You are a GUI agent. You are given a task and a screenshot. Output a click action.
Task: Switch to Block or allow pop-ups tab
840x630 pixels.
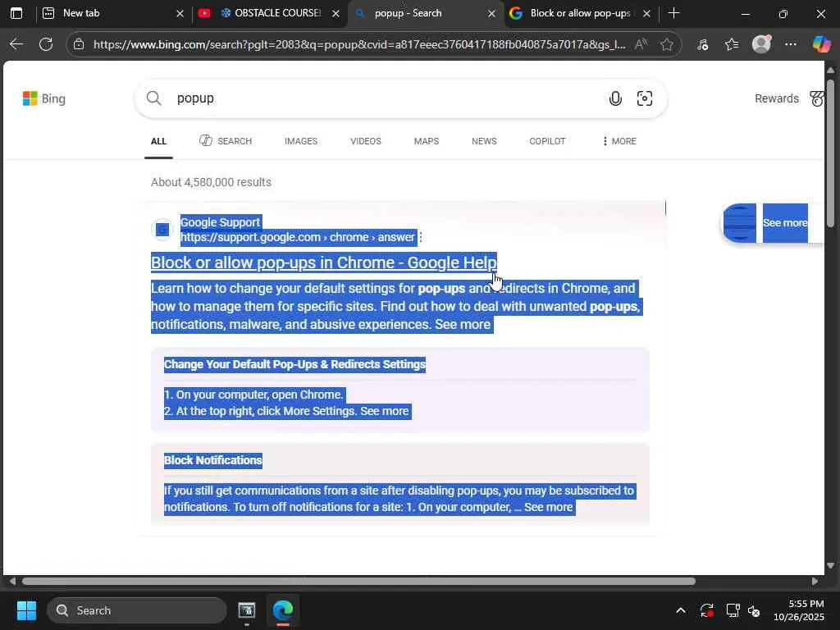[x=581, y=13]
